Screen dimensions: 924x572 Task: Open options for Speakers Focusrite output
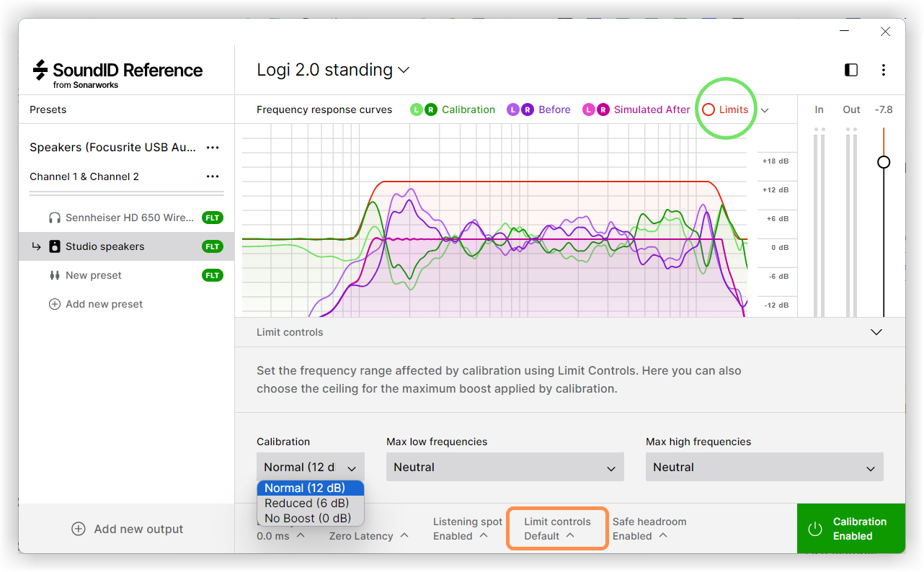coord(213,147)
